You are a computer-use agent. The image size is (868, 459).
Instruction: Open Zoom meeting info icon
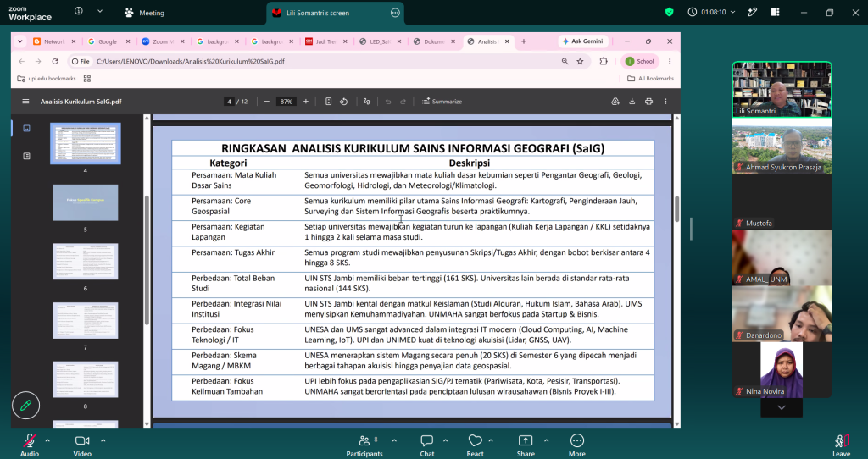pyautogui.click(x=79, y=11)
